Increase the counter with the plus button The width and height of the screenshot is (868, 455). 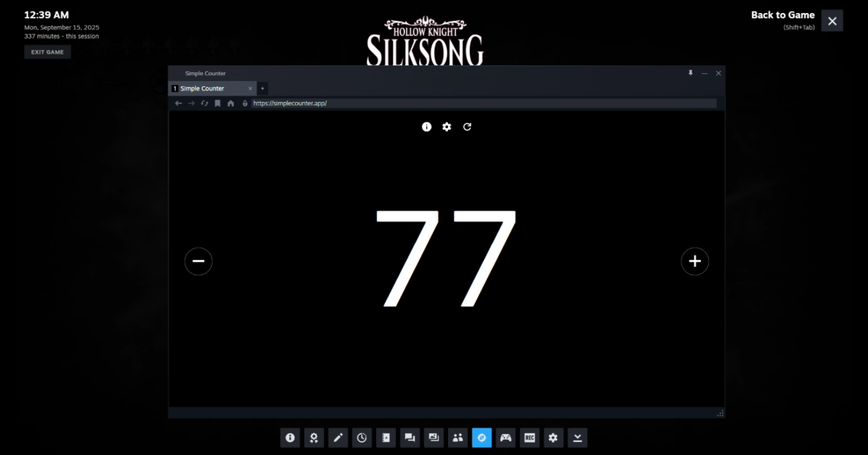695,261
